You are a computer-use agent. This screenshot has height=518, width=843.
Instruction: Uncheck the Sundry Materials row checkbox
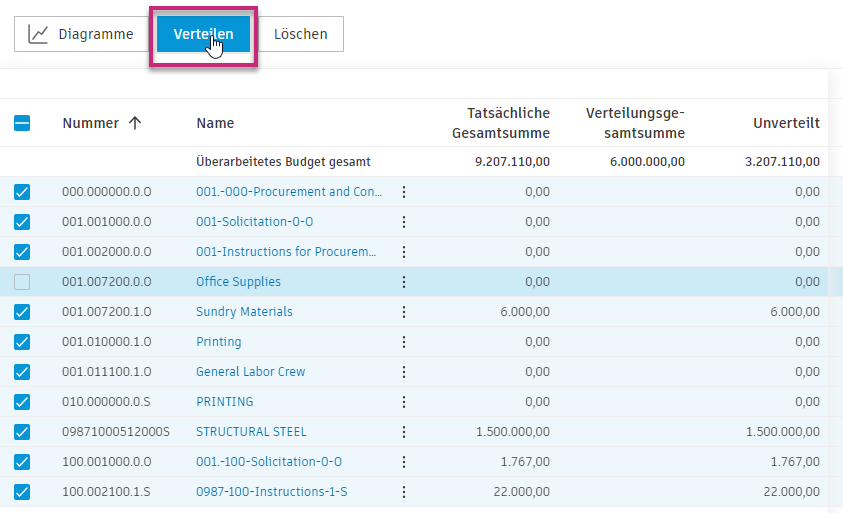point(22,312)
